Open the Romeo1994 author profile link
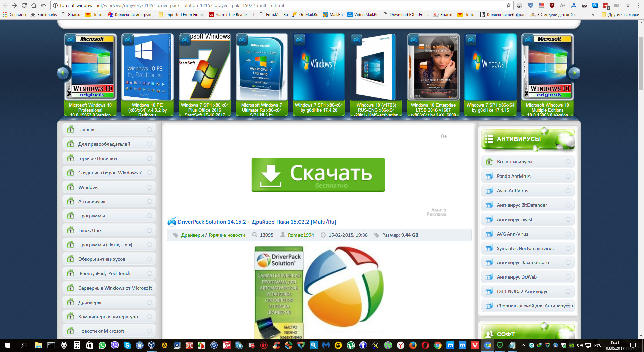644x352 pixels. click(301, 235)
